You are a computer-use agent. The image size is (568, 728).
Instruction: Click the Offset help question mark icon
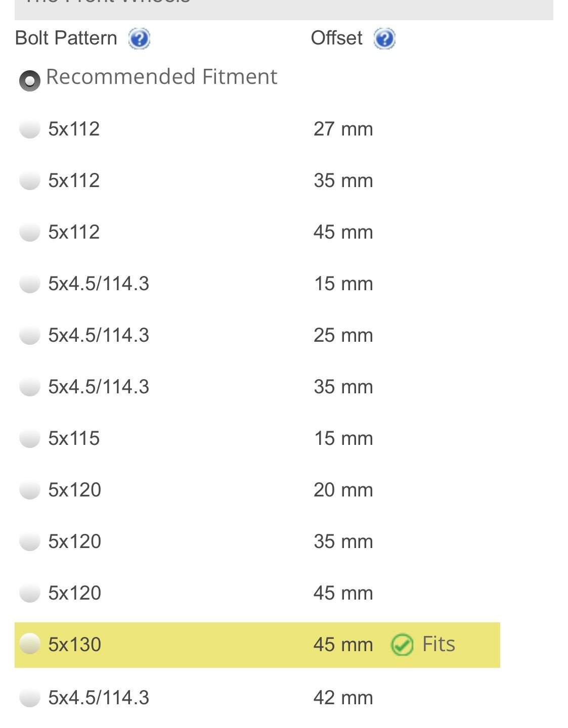[x=384, y=39]
